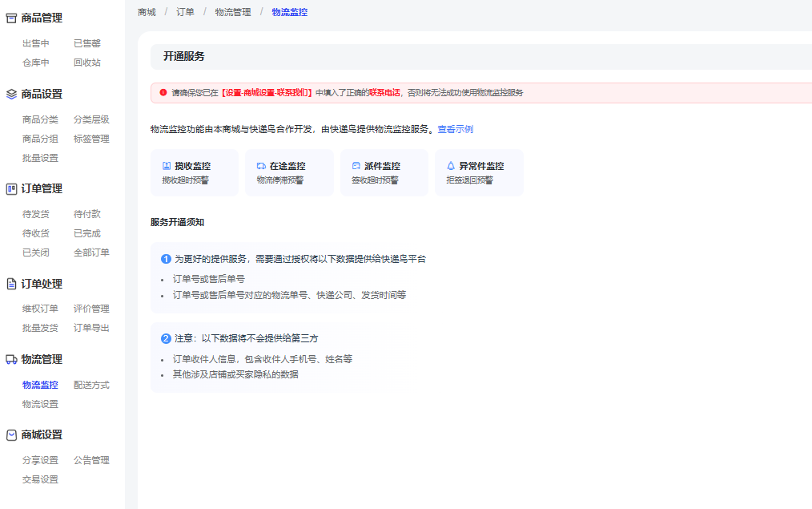Click the 异常件监控 bell icon
The image size is (812, 509).
coord(451,166)
